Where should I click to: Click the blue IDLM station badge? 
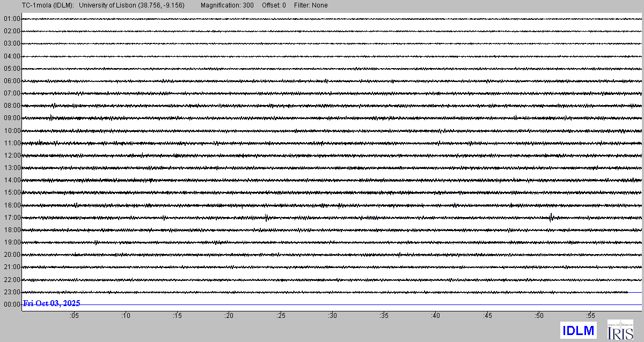tap(578, 330)
